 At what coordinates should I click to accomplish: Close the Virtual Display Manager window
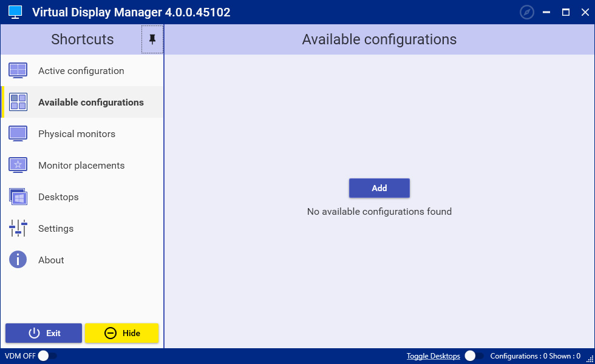pos(585,12)
